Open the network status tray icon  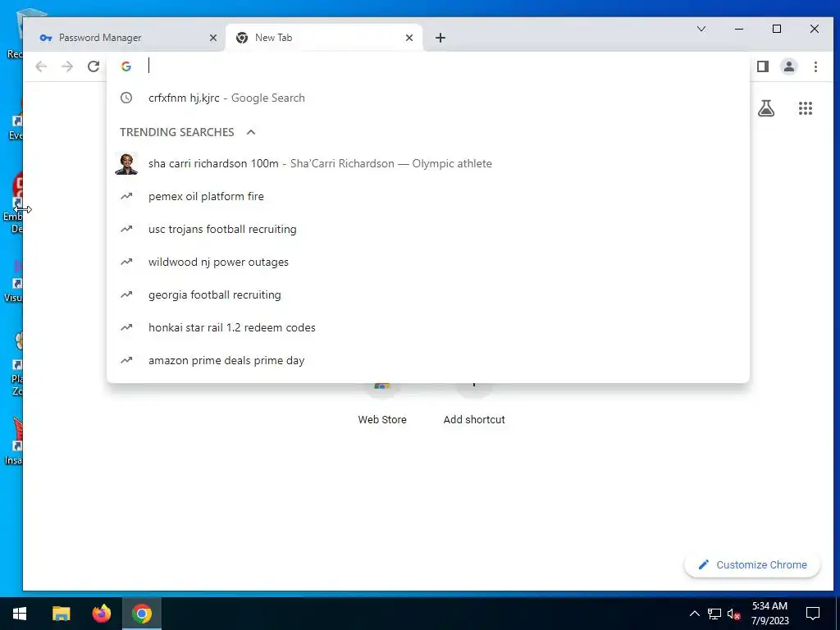point(714,614)
